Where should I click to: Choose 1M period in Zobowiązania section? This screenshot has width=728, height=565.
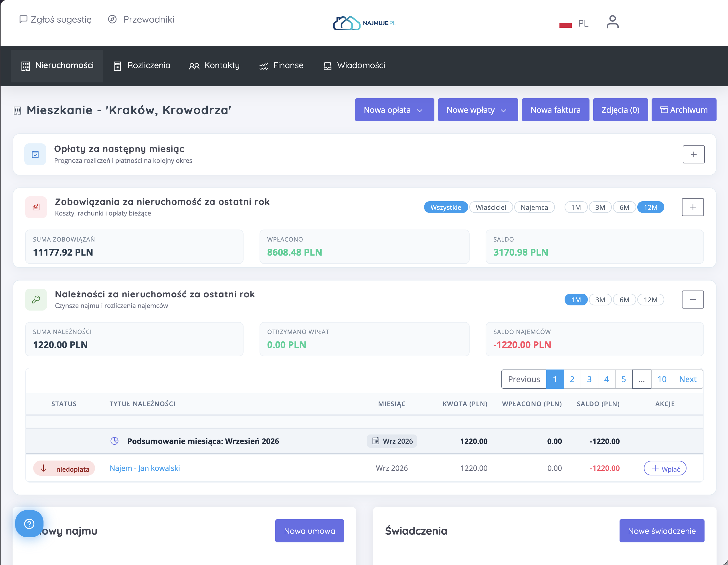pos(576,207)
